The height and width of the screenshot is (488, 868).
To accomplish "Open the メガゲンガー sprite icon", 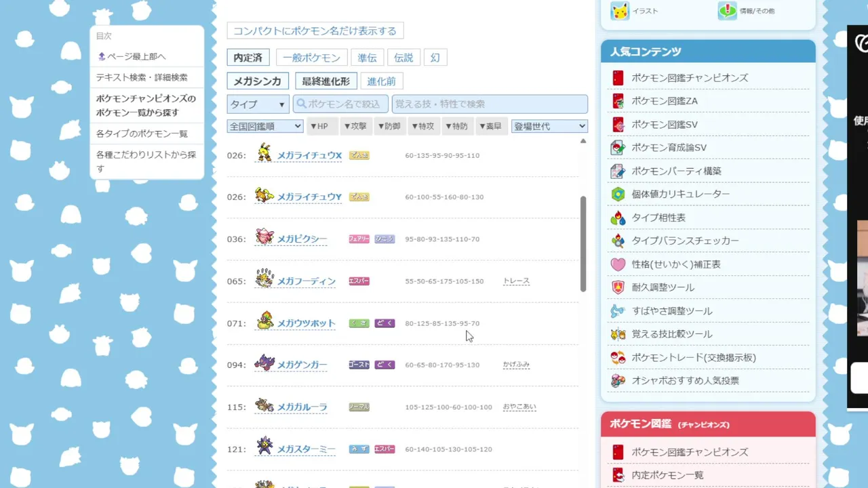I will 264,363.
